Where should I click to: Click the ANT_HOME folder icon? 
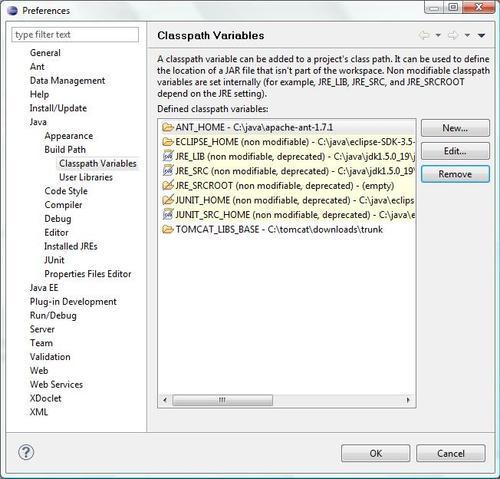point(168,127)
